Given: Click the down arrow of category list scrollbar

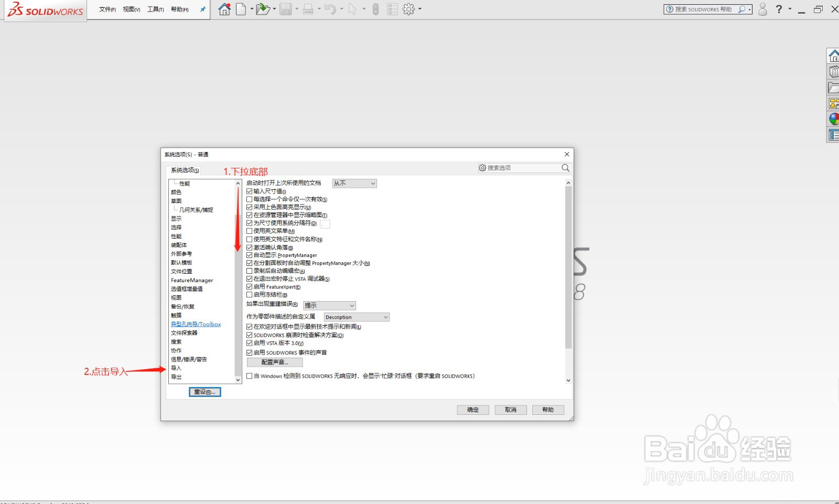Looking at the screenshot, I should pos(238,380).
